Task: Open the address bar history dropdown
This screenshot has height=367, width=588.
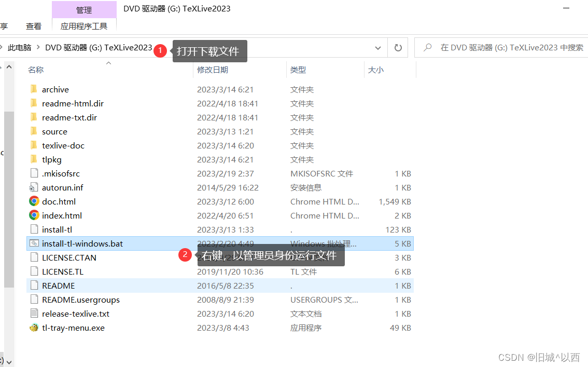Action: (x=378, y=48)
